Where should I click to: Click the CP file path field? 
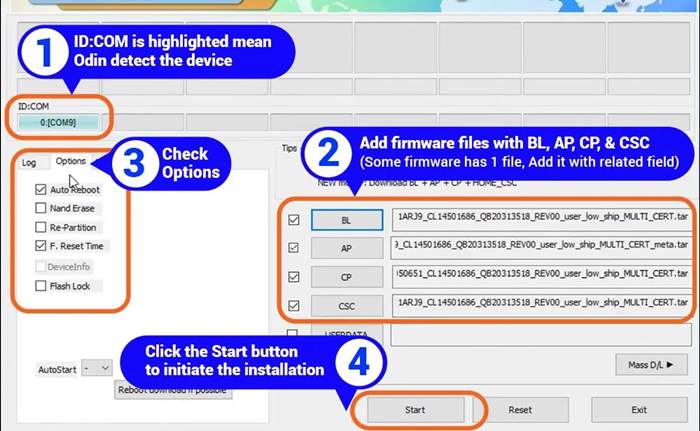click(x=542, y=277)
